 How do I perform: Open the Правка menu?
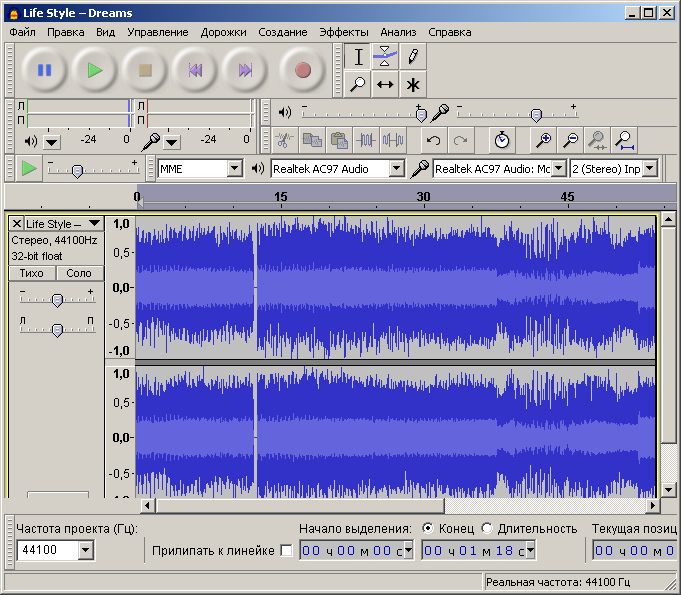(66, 32)
